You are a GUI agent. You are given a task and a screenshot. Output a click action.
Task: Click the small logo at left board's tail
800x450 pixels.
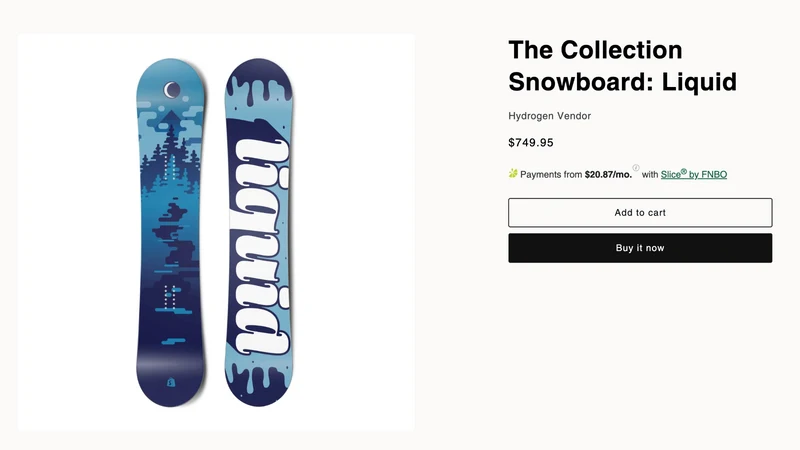[171, 382]
